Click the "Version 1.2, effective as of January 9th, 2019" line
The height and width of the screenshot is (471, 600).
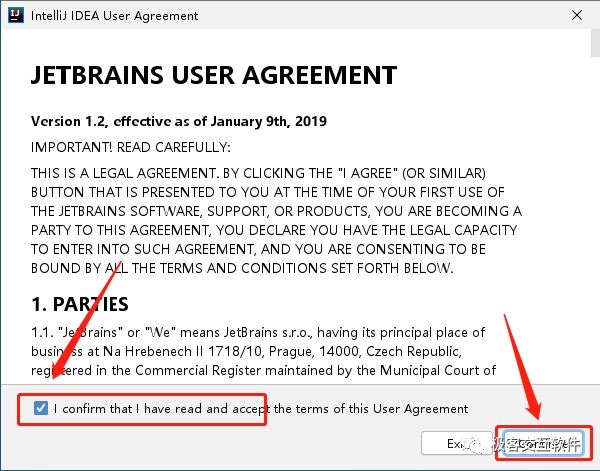click(x=179, y=121)
